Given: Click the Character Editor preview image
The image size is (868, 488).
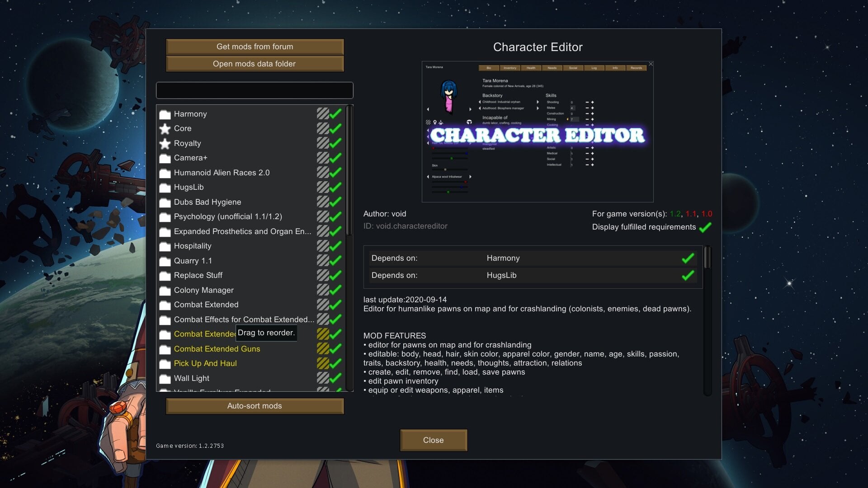Looking at the screenshot, I should tap(538, 131).
